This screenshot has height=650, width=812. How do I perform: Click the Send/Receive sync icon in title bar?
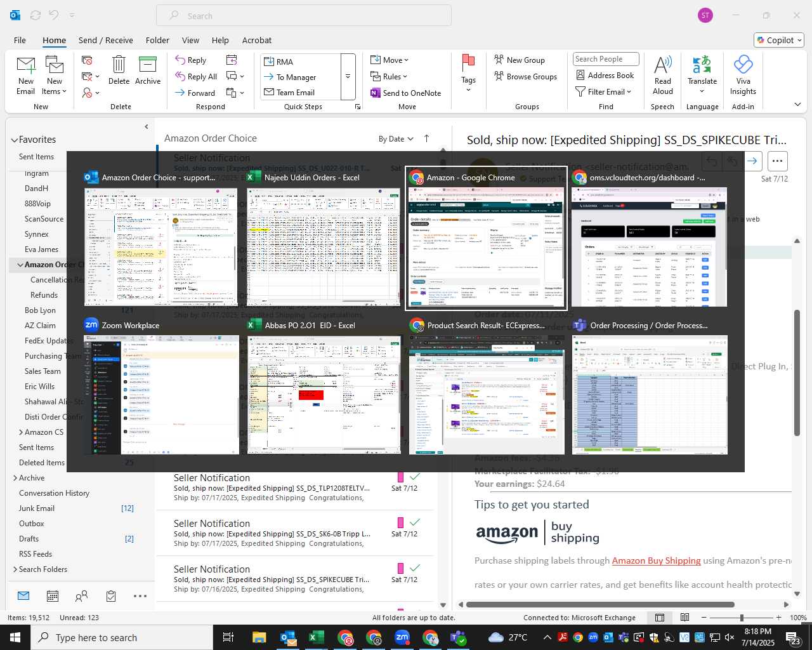point(36,15)
